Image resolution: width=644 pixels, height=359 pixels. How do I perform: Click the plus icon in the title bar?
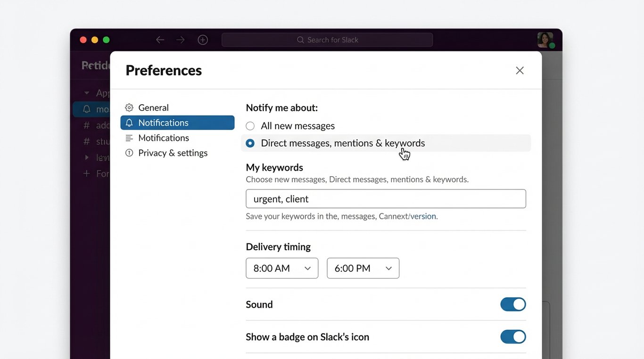tap(203, 40)
